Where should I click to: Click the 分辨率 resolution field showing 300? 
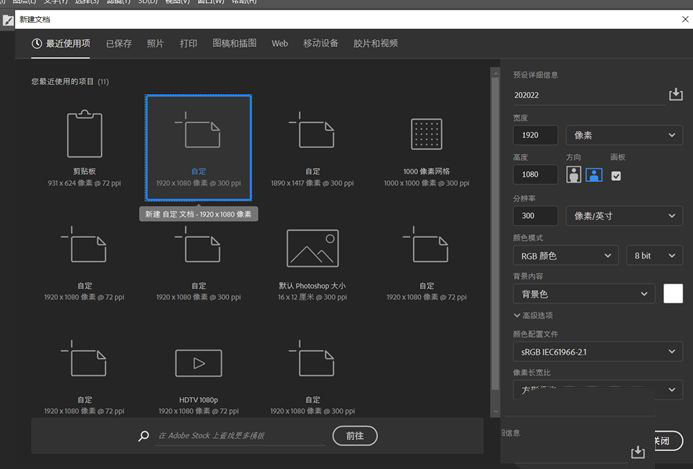coord(535,216)
